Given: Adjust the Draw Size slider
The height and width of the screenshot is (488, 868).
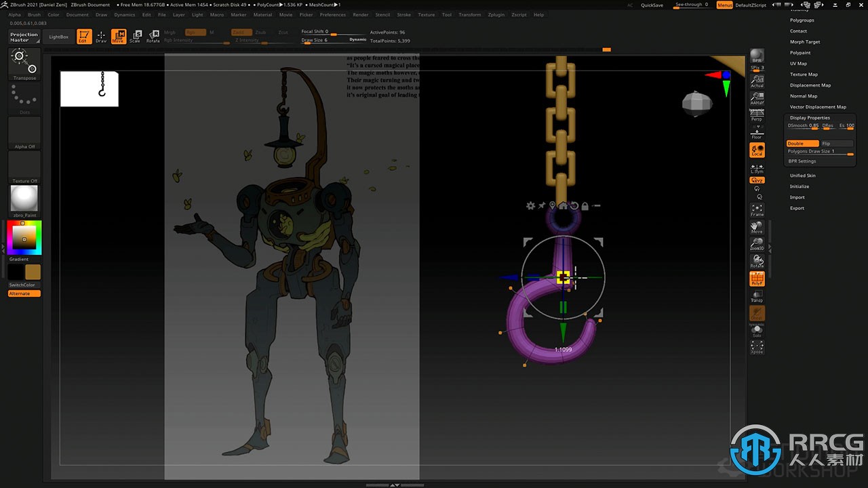Looking at the screenshot, I should pos(334,40).
